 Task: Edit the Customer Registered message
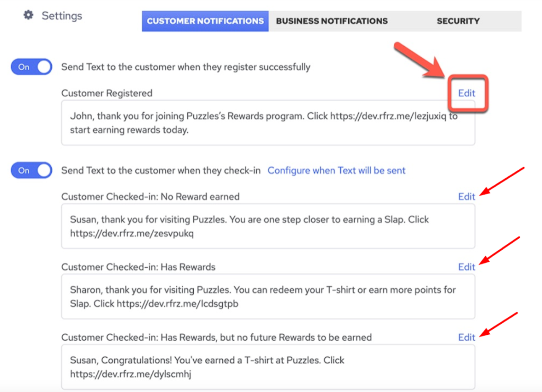click(466, 93)
